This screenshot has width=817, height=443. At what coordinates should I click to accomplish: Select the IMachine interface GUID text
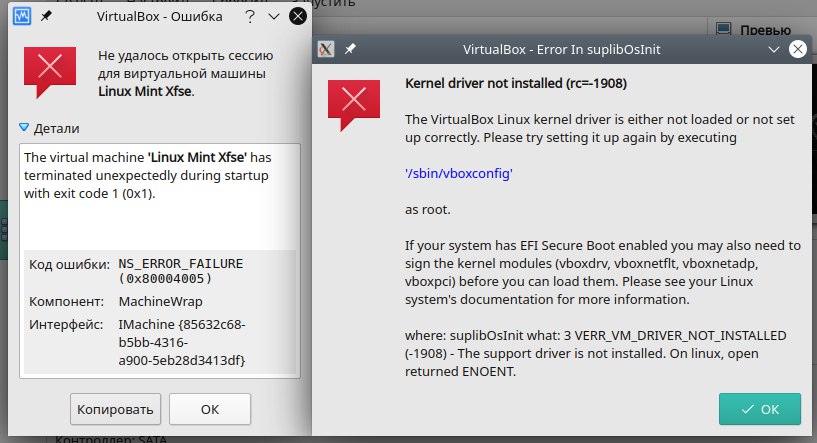(x=182, y=342)
